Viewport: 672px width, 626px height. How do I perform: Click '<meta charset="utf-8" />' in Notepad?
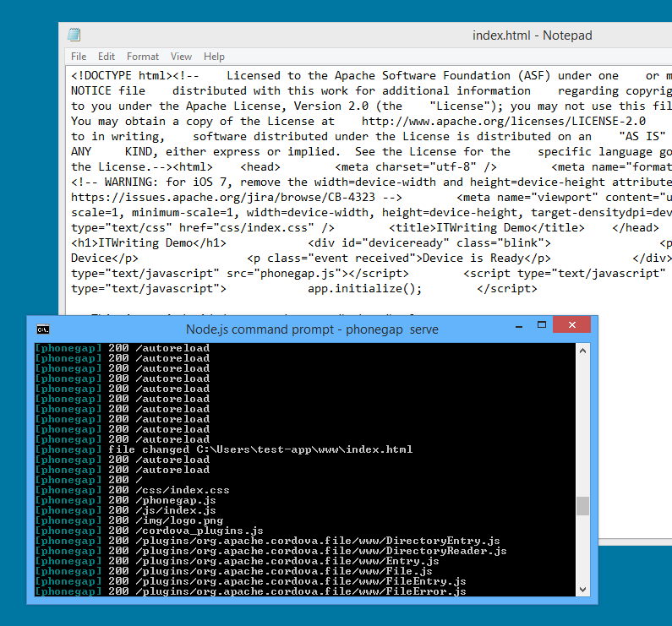tap(416, 167)
